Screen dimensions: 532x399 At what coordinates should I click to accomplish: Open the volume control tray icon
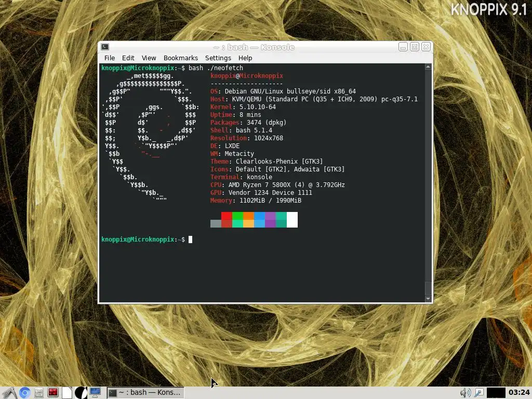point(465,393)
